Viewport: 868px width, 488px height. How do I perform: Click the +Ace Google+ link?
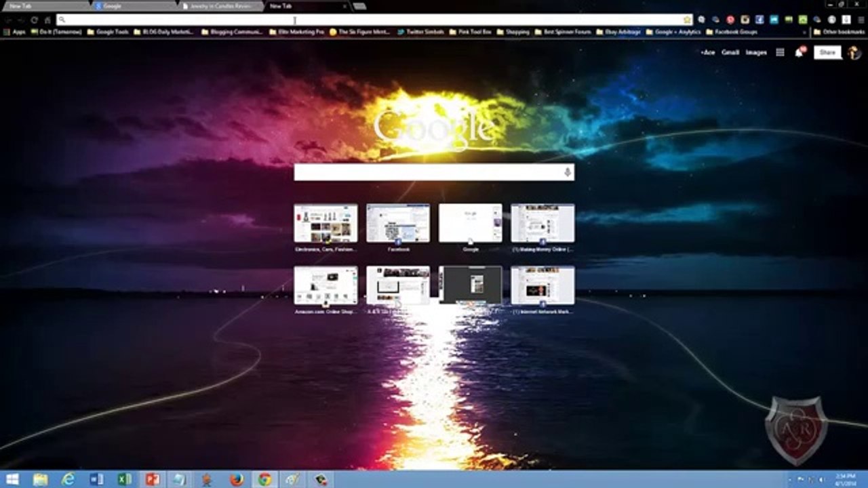coord(708,52)
